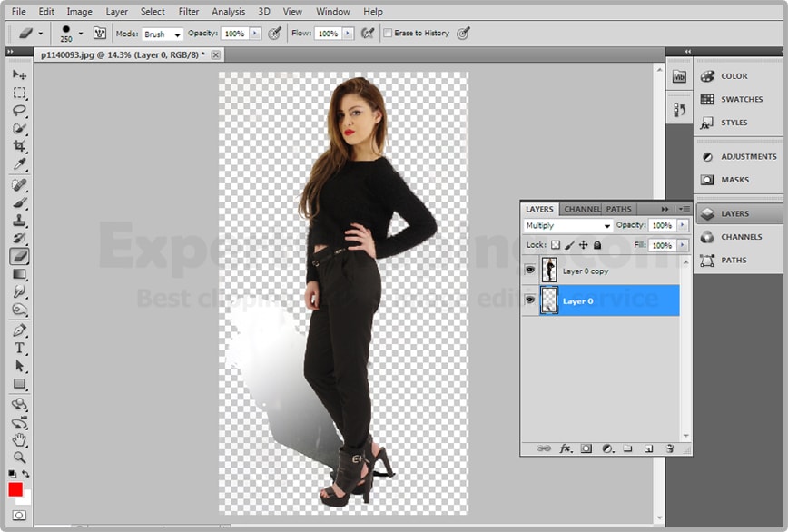
Task: Click the delete layer trash icon
Action: (669, 448)
